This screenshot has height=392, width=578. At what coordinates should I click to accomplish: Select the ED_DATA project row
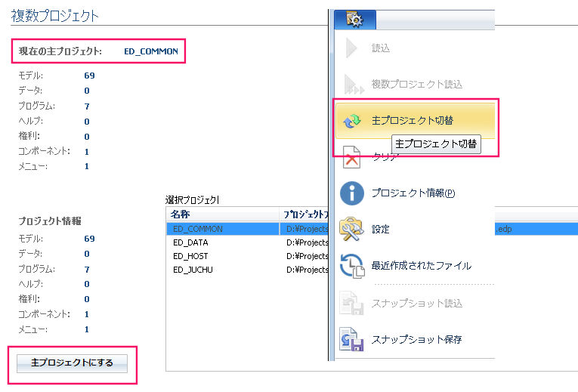click(x=247, y=242)
